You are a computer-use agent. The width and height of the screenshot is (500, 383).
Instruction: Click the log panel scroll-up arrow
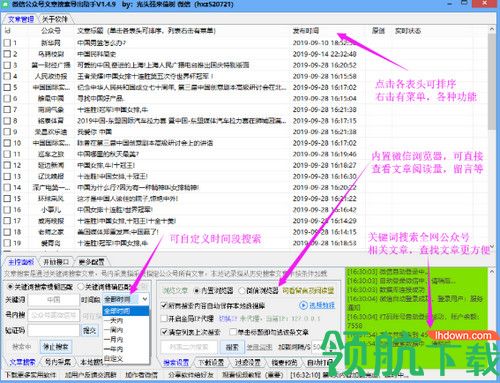pyautogui.click(x=492, y=272)
